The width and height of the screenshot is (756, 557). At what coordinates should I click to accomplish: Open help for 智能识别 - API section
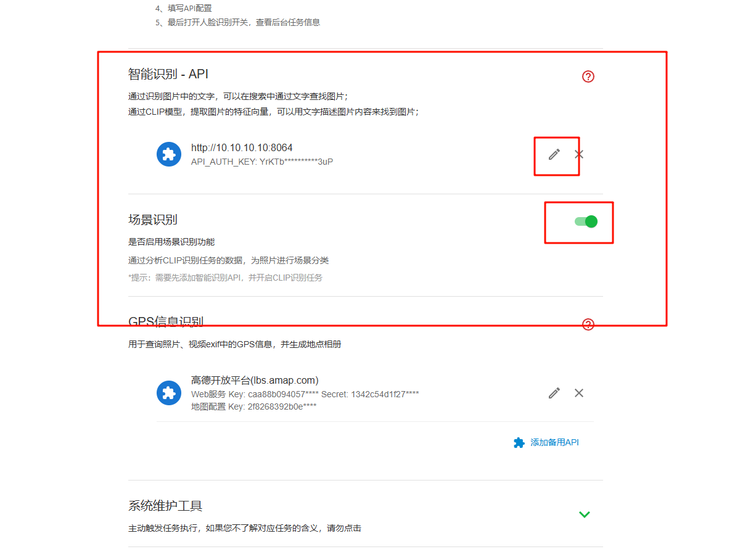(588, 76)
